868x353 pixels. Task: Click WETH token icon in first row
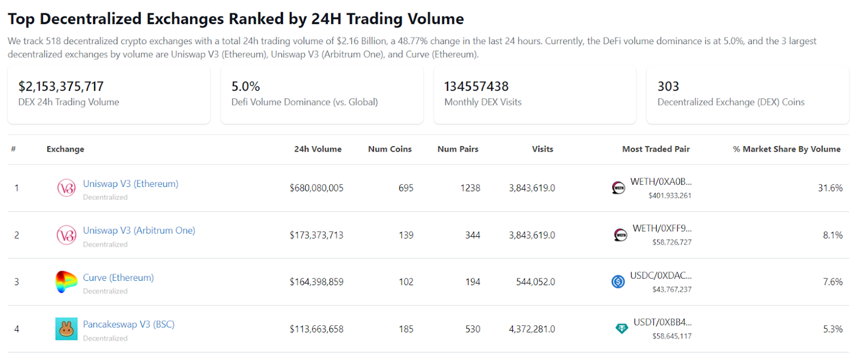coord(618,188)
